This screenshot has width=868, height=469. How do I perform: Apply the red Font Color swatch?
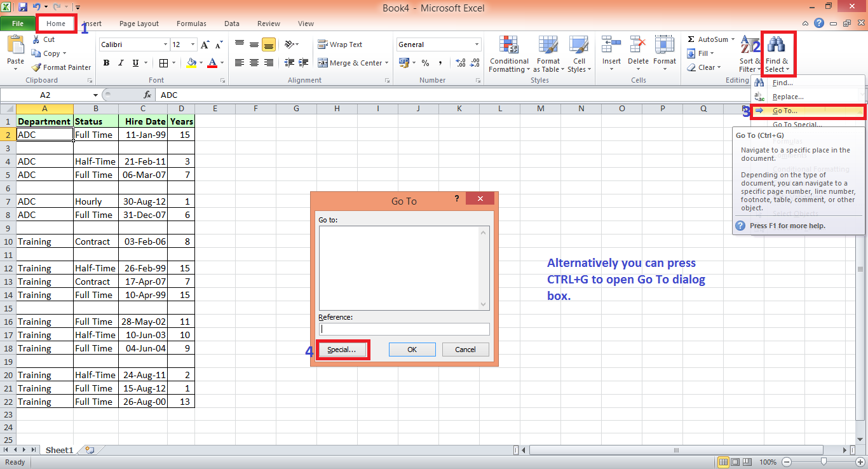point(212,63)
